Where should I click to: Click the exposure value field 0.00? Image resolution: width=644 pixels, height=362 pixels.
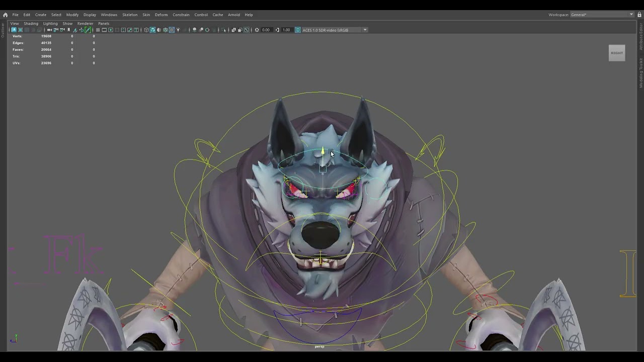coord(266,30)
